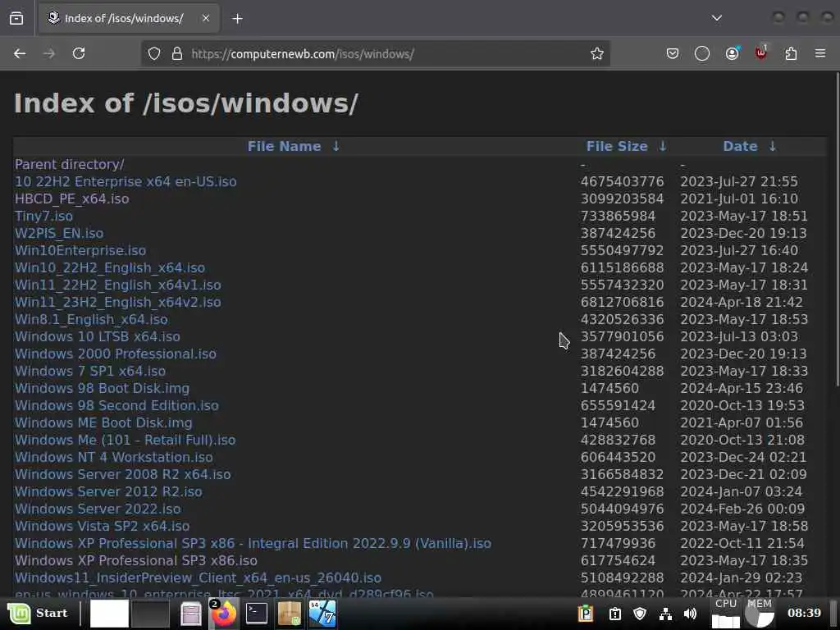Expand the list all tabs chevron

(x=717, y=18)
